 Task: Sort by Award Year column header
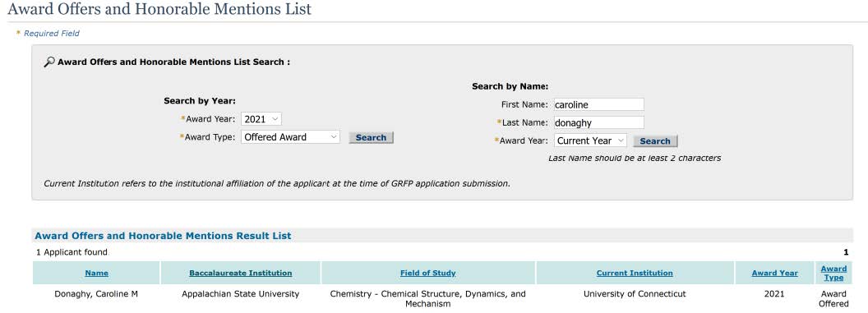coord(775,274)
